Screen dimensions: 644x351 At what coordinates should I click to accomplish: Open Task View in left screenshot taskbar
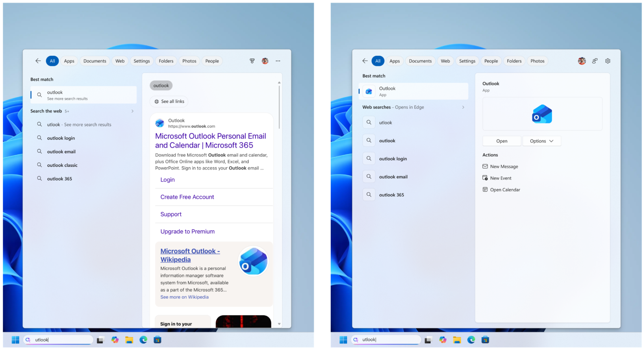pos(100,340)
